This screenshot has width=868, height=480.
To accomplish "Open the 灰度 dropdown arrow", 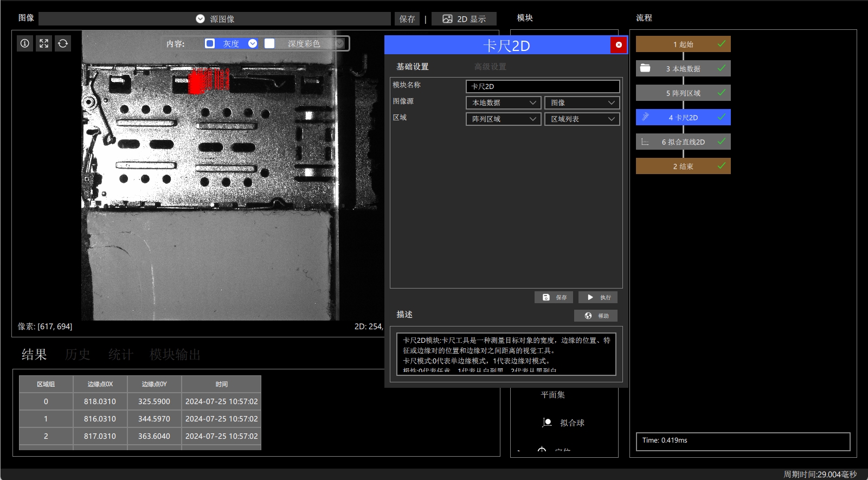I will point(253,43).
